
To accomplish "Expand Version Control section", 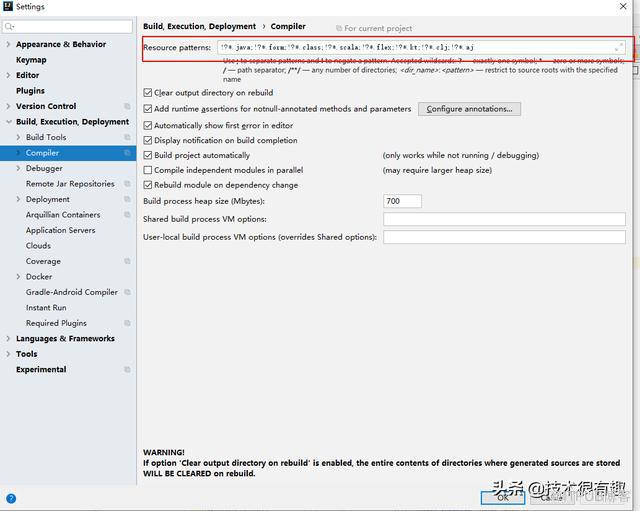I will [8, 106].
